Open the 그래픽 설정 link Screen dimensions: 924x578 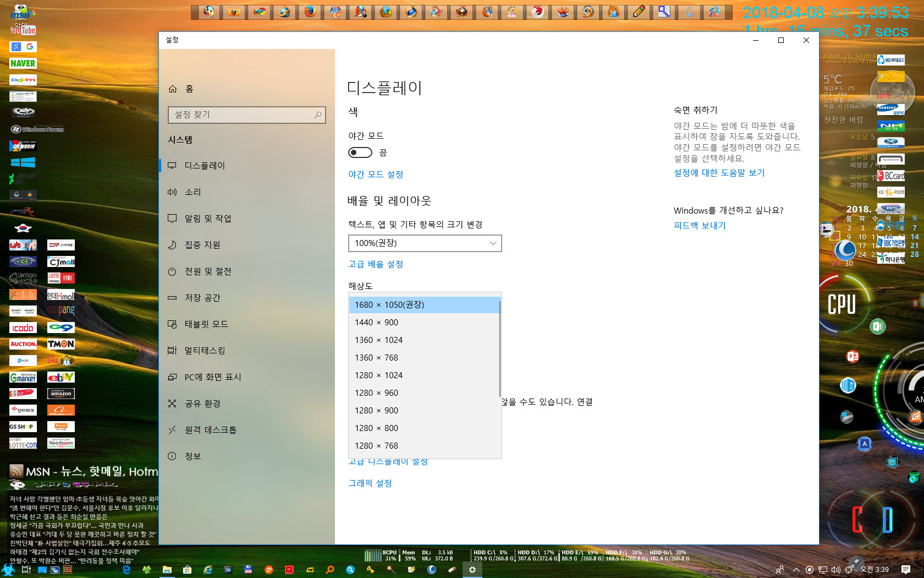[370, 483]
